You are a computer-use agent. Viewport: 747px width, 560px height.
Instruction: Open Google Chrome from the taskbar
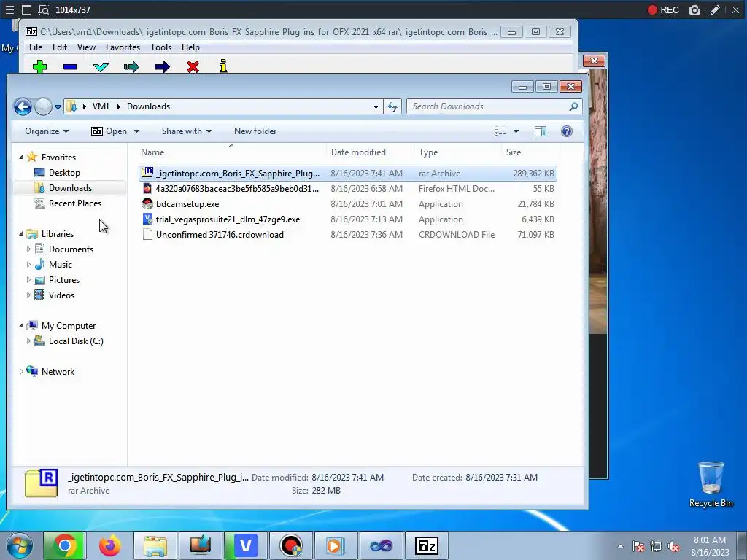(65, 545)
